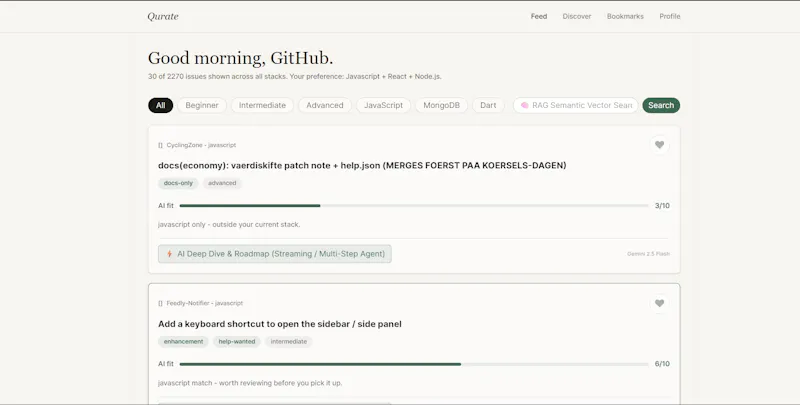Screen dimensions: 800x405
Task: Click the enhancement tag
Action: pyautogui.click(x=183, y=342)
